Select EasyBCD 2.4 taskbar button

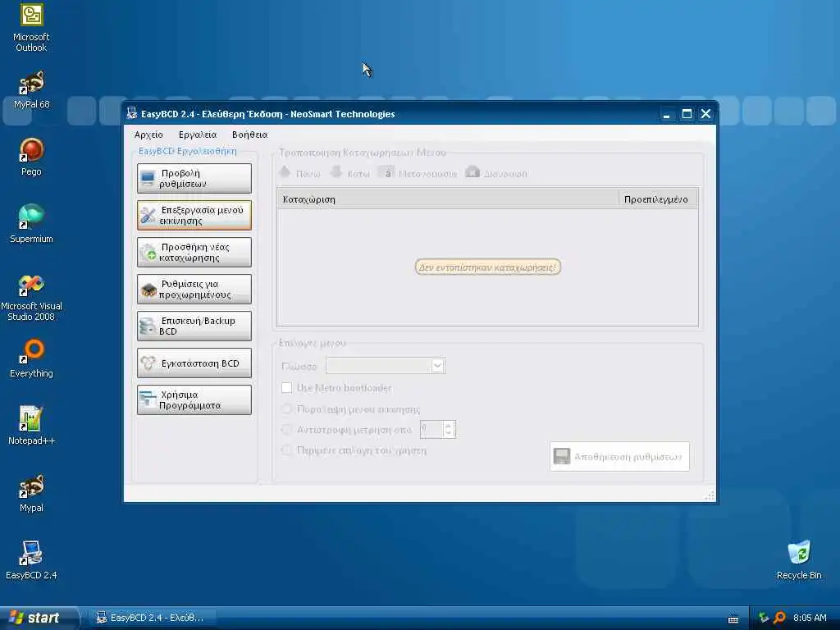point(153,618)
